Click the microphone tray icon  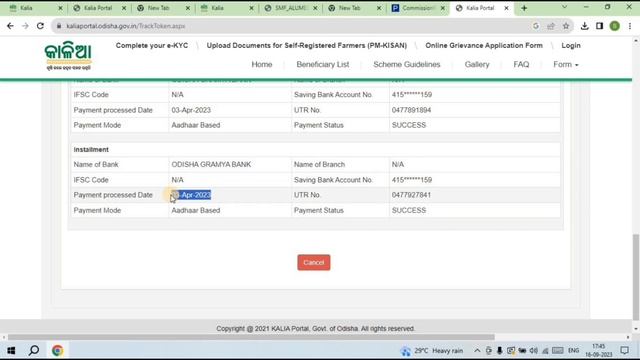click(x=499, y=351)
